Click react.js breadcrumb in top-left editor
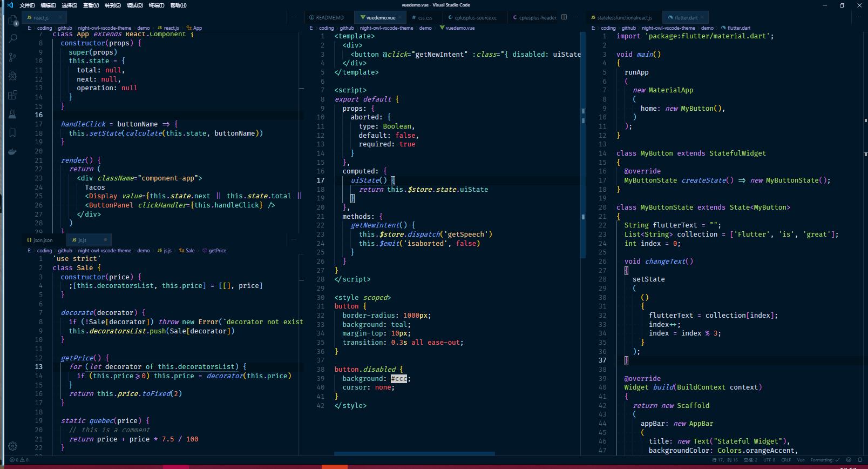 tap(168, 28)
